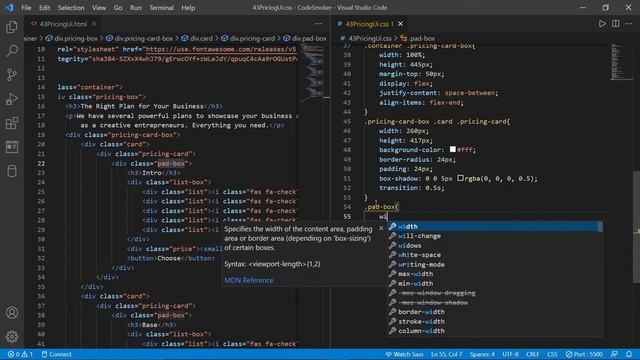This screenshot has height=360, width=640.
Task: Select the stroke-width suggestion
Action: (x=495, y=321)
